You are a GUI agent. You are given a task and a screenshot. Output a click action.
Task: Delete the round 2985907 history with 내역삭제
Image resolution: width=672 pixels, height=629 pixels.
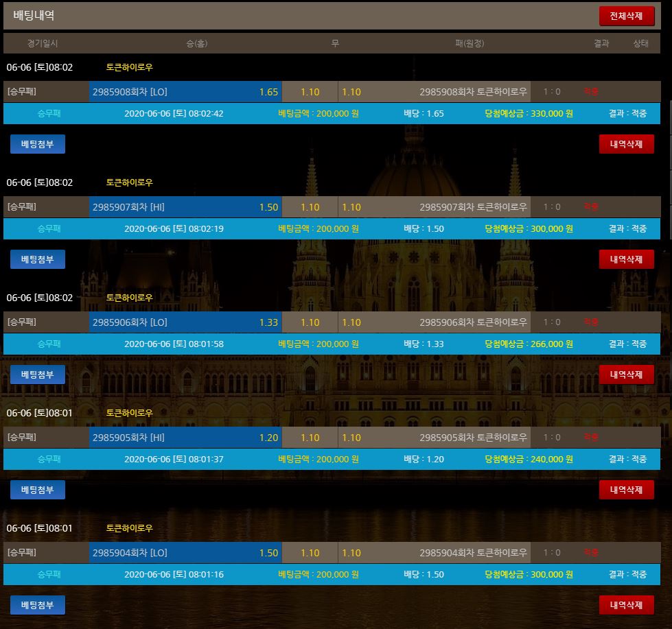pyautogui.click(x=626, y=259)
